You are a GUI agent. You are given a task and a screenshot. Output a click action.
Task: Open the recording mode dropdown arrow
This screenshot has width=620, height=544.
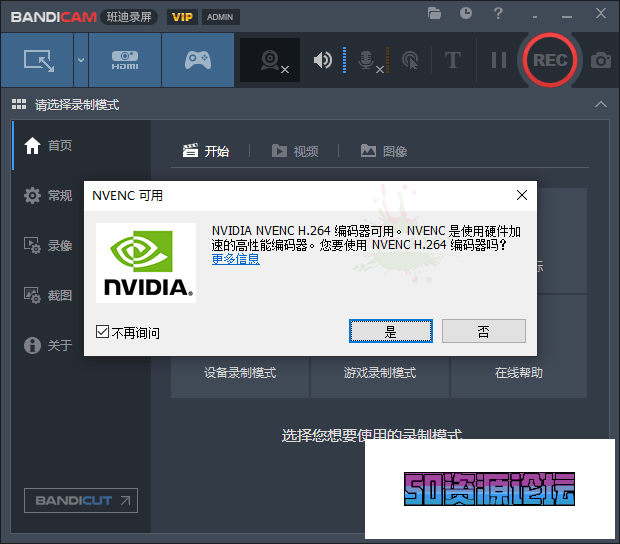point(81,60)
